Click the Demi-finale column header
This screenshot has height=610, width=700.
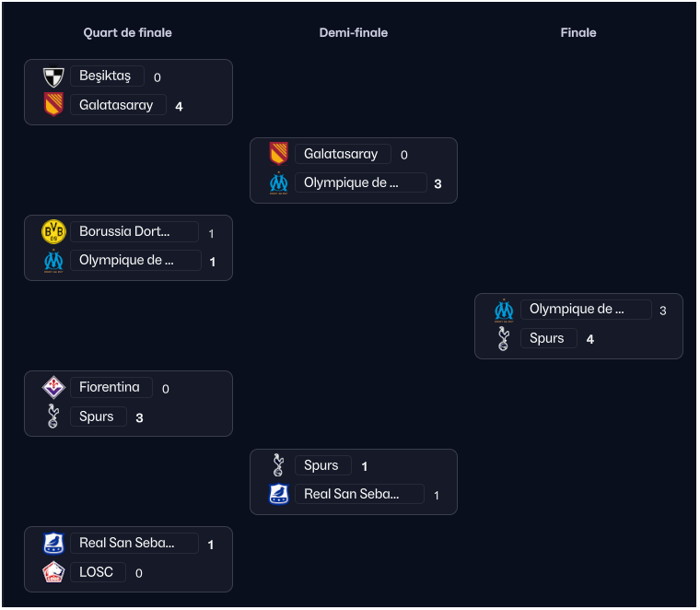pos(354,32)
